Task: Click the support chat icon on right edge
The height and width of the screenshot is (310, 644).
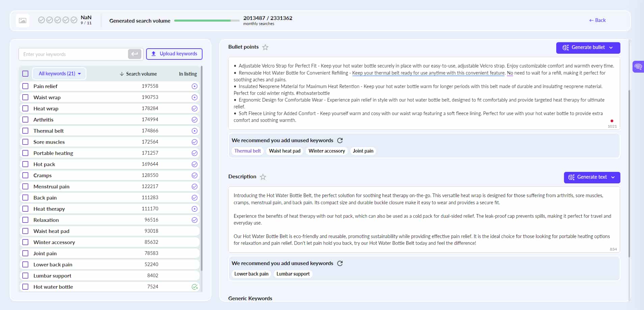Action: click(639, 67)
